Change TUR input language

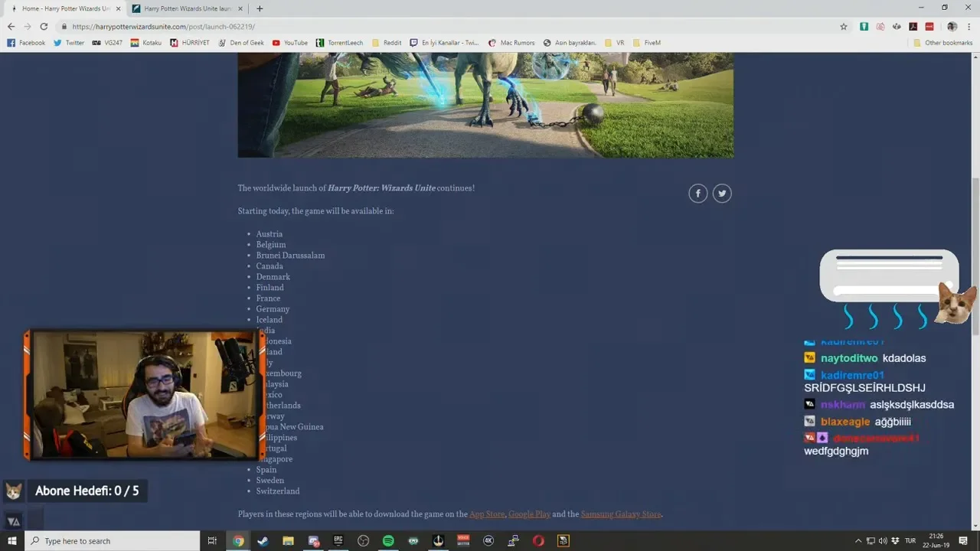910,541
